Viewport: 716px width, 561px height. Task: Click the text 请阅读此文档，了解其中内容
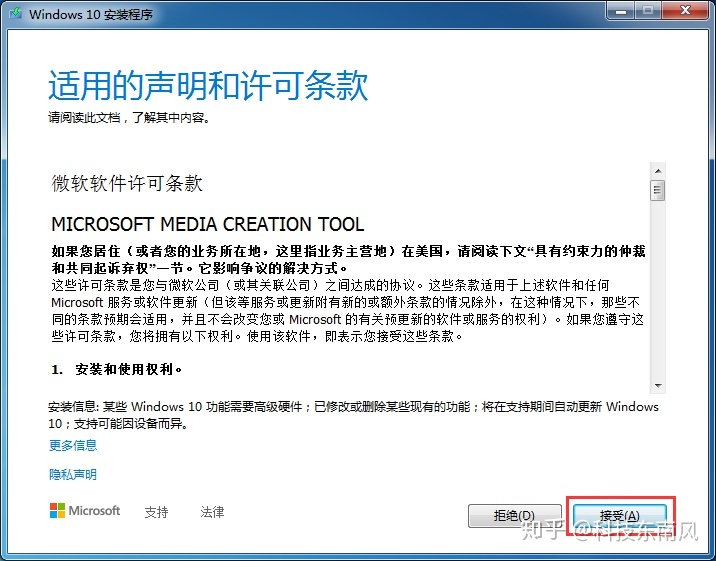pyautogui.click(x=129, y=118)
